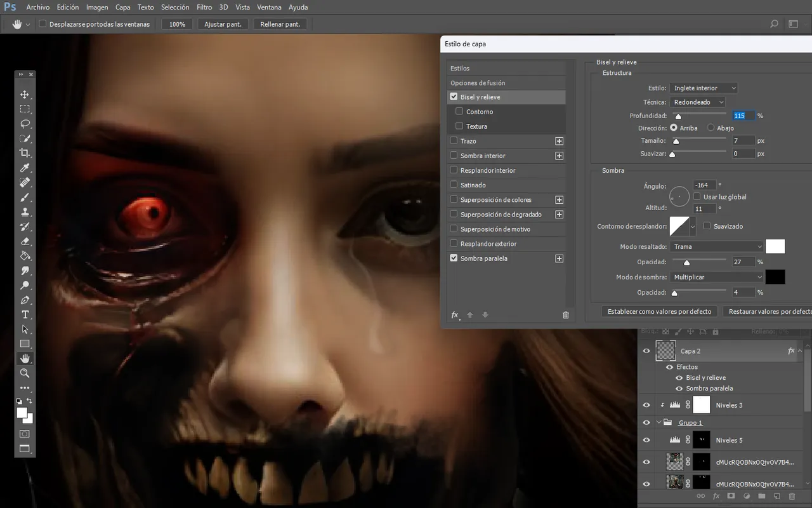Open the Ayuda menu
Image resolution: width=812 pixels, height=508 pixels.
298,7
